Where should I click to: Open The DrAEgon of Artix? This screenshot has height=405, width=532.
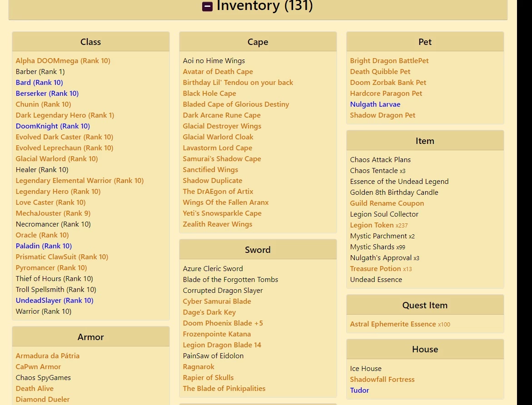tap(218, 191)
